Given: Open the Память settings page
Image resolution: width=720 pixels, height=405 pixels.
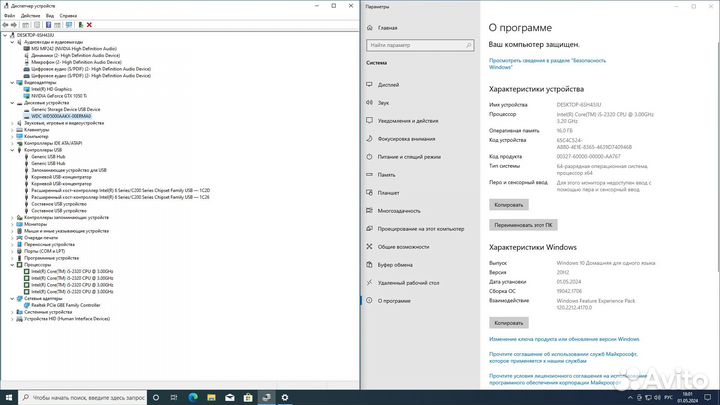Looking at the screenshot, I should click(x=386, y=174).
